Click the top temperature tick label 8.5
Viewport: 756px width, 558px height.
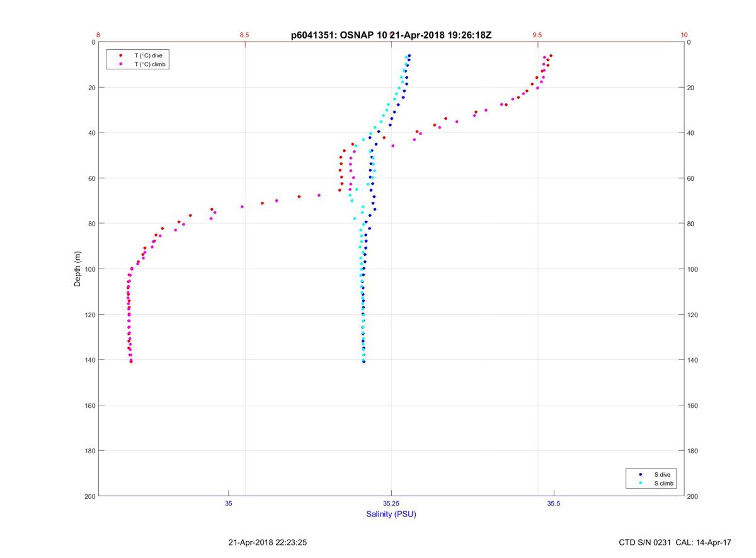pyautogui.click(x=244, y=35)
